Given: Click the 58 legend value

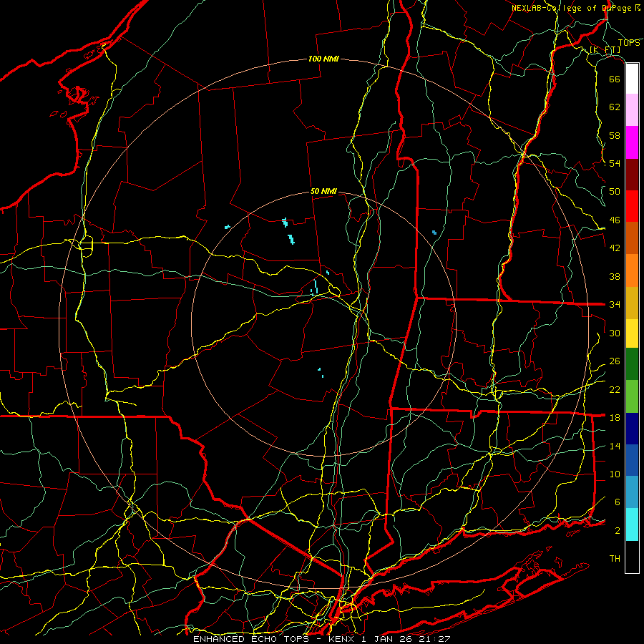Looking at the screenshot, I should (615, 135).
